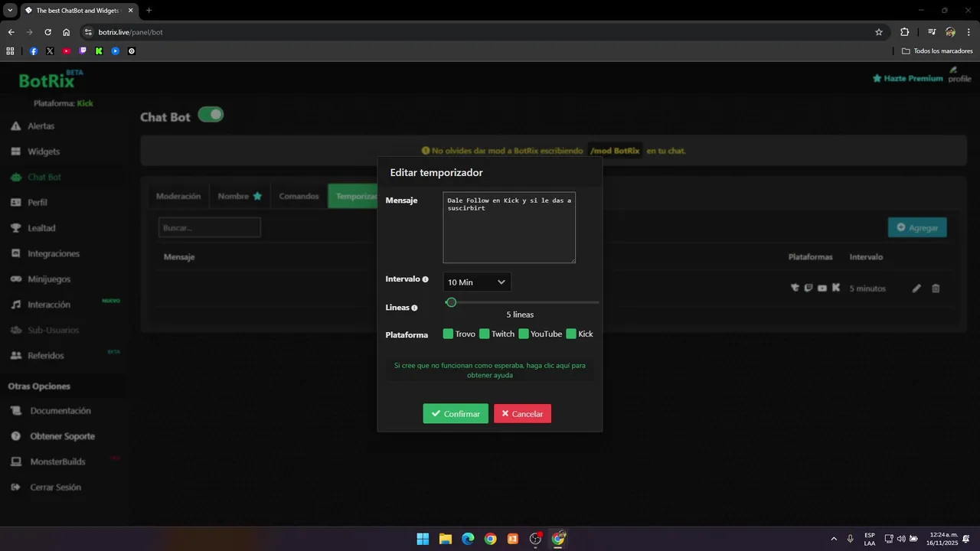View site information icon in address bar

pyautogui.click(x=88, y=32)
